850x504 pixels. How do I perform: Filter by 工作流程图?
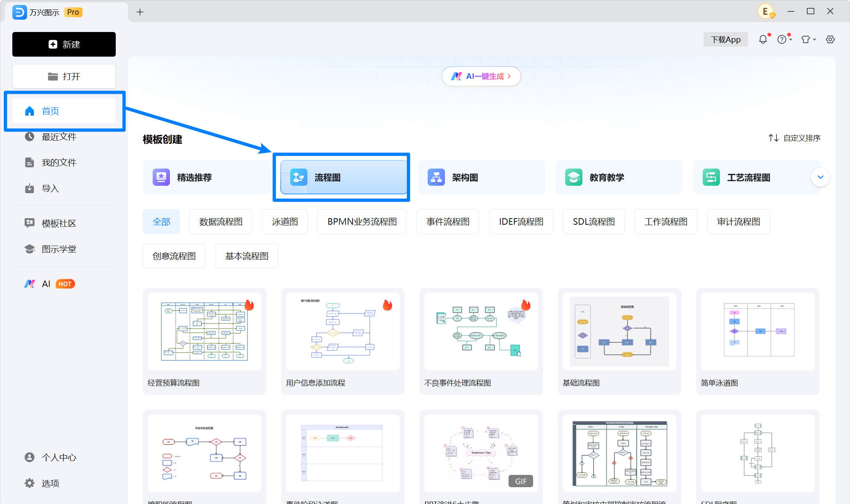tap(666, 221)
